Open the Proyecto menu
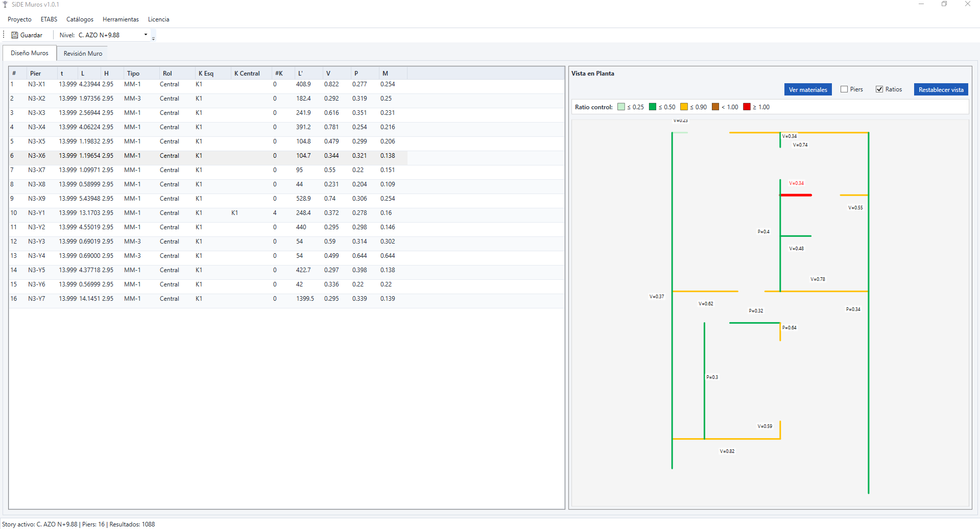The height and width of the screenshot is (529, 980). (19, 19)
